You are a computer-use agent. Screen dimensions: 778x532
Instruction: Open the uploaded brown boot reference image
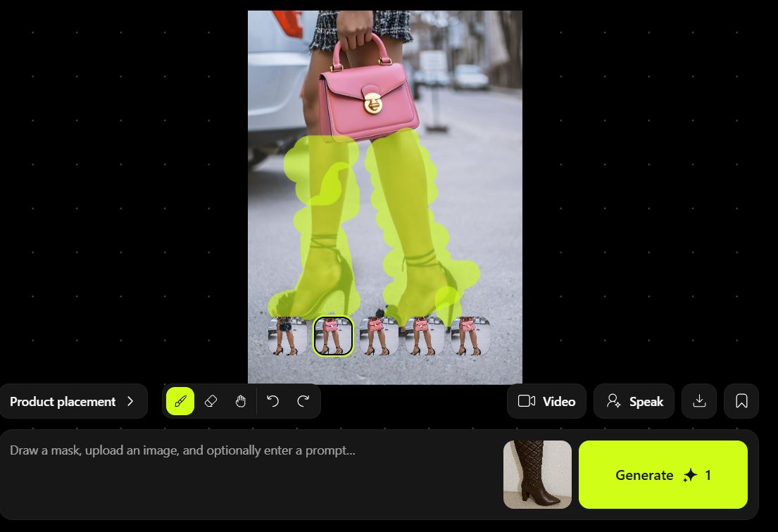click(x=537, y=474)
